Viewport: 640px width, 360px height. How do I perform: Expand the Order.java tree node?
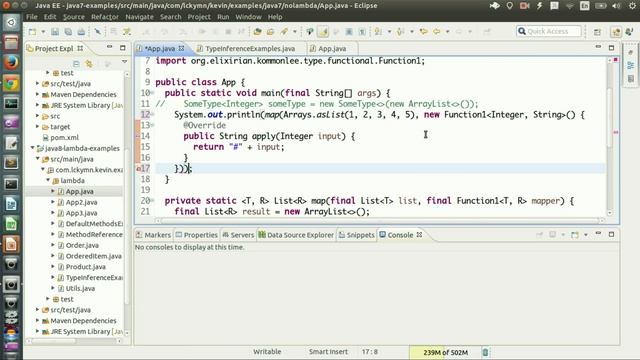coord(53,245)
